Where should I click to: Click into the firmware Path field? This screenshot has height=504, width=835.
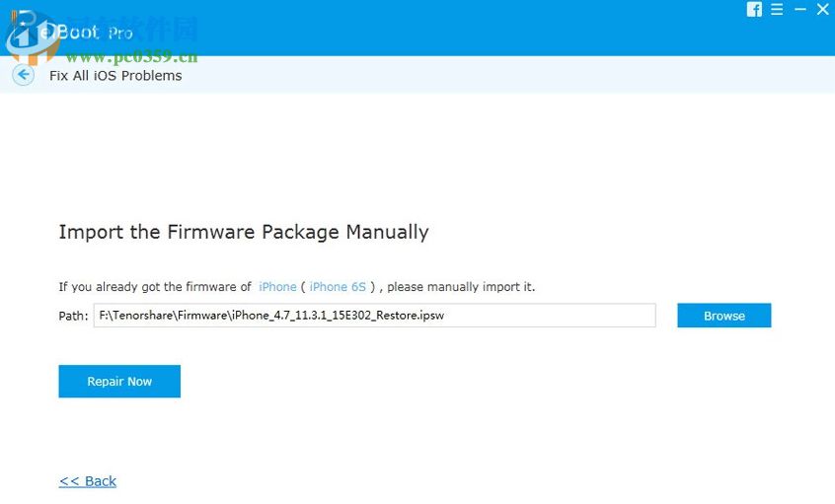pyautogui.click(x=374, y=315)
